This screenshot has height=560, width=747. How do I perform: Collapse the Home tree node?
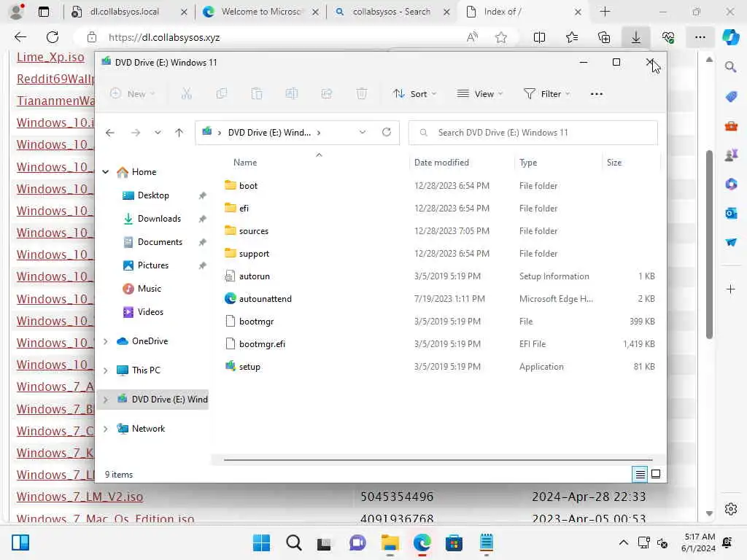point(106,172)
